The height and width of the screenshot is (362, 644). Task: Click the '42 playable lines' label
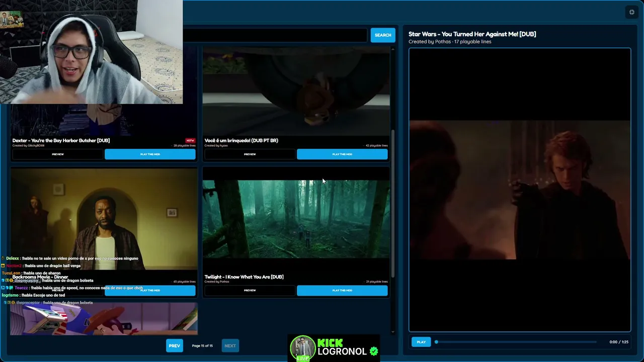click(x=377, y=146)
